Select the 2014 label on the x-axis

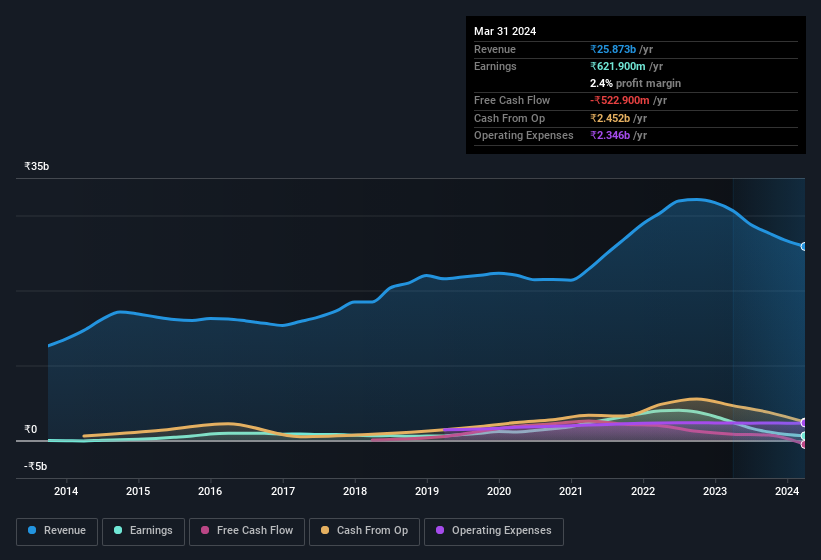pyautogui.click(x=66, y=491)
